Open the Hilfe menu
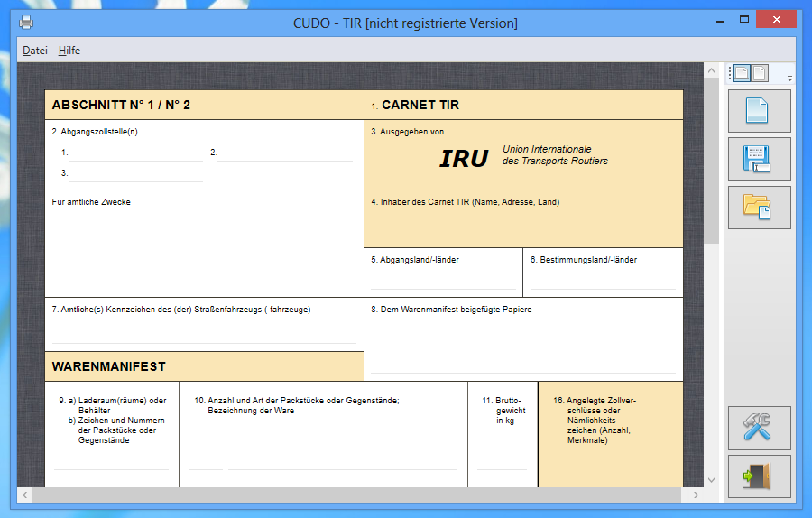Viewport: 812px width, 518px height. pos(69,51)
